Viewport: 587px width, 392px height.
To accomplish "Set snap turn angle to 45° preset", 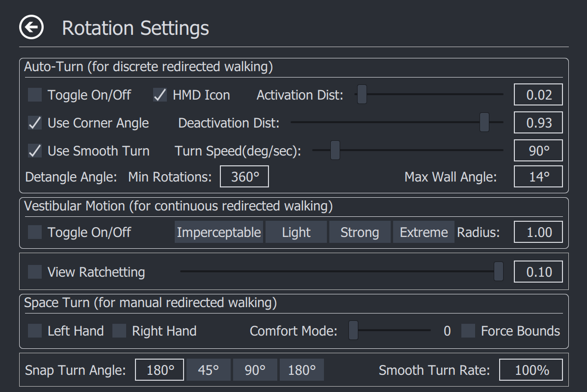I will coord(209,370).
